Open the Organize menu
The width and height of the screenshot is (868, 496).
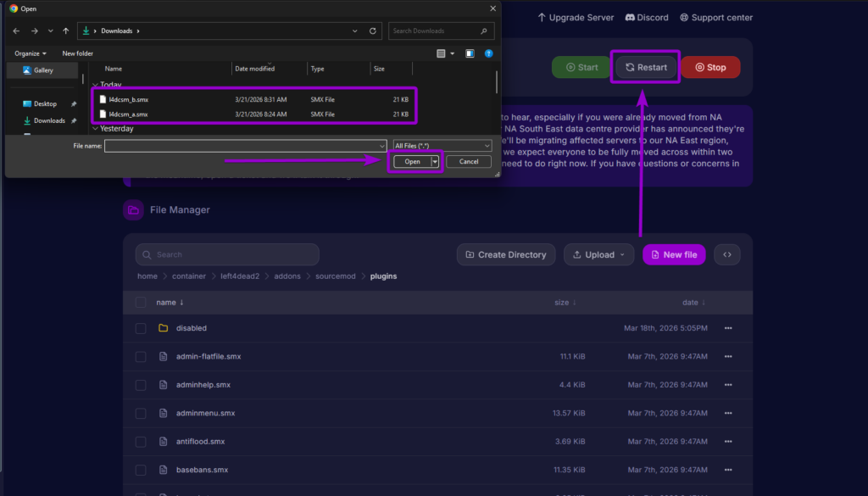[x=31, y=53]
